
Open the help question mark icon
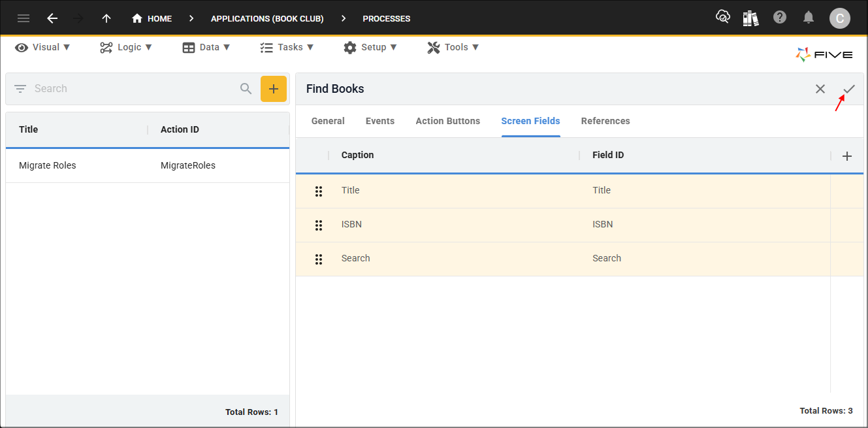coord(780,18)
